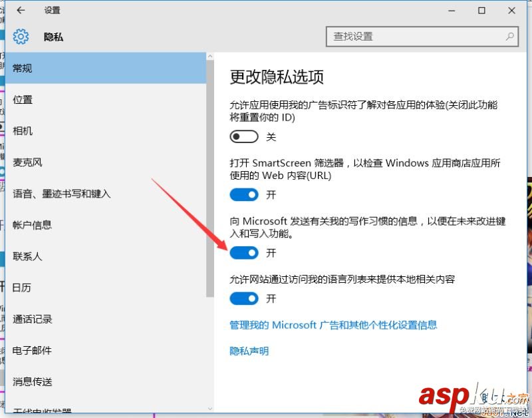The image size is (532, 418).
Task: Turn off sending writing info to Microsoft
Action: coord(243,252)
